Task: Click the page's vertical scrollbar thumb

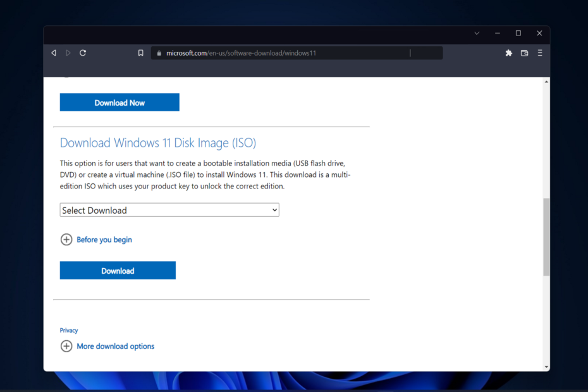Action: click(546, 237)
